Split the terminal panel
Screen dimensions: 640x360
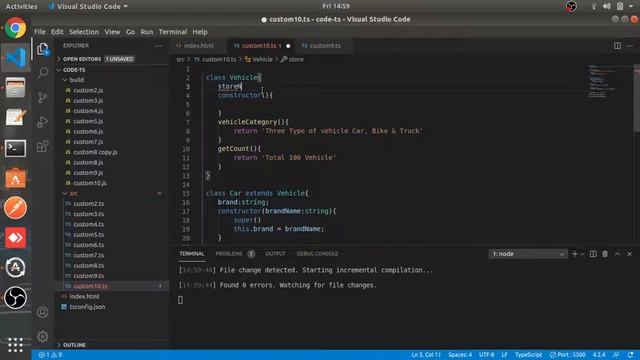(593, 254)
